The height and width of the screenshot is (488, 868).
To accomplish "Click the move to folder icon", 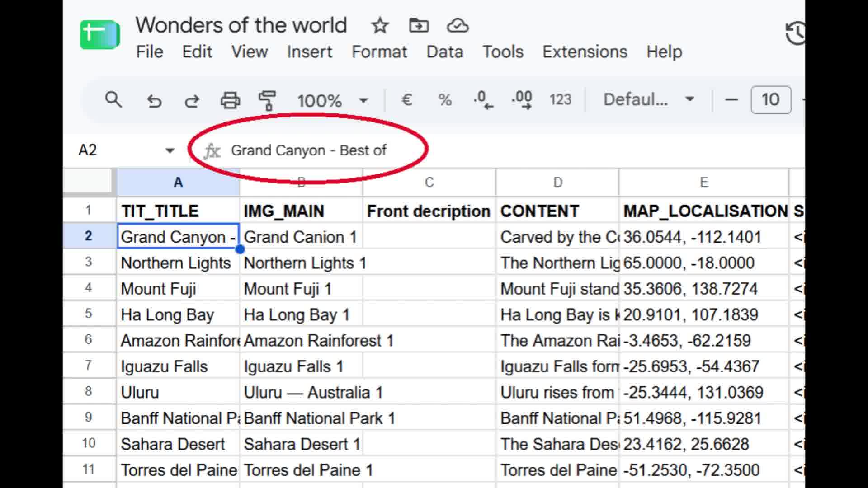I will click(419, 26).
